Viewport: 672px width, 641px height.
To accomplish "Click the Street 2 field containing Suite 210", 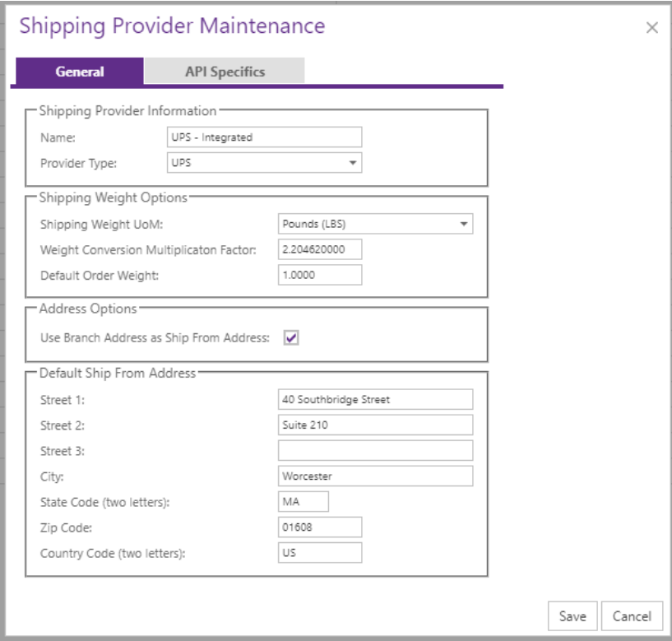I will tap(375, 425).
